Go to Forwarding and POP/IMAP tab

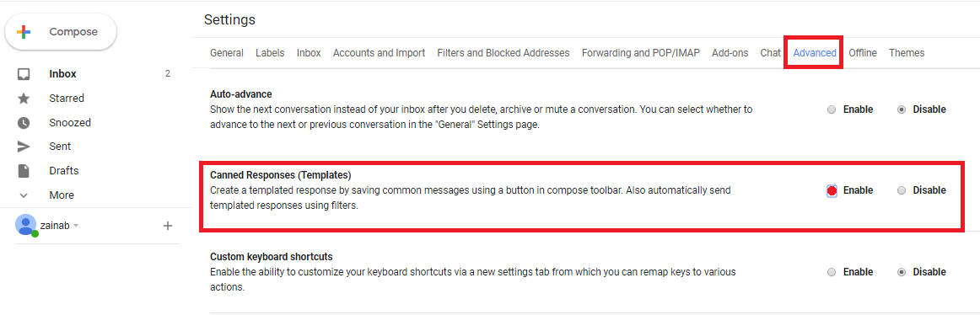point(641,53)
